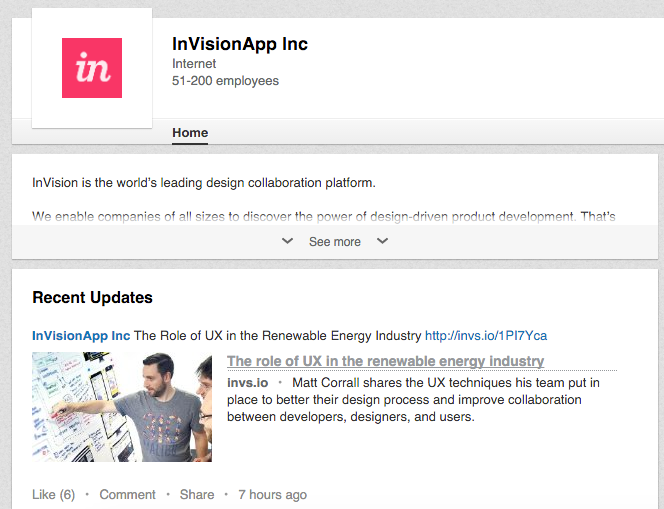Click the InVision pink logo image

(92, 68)
